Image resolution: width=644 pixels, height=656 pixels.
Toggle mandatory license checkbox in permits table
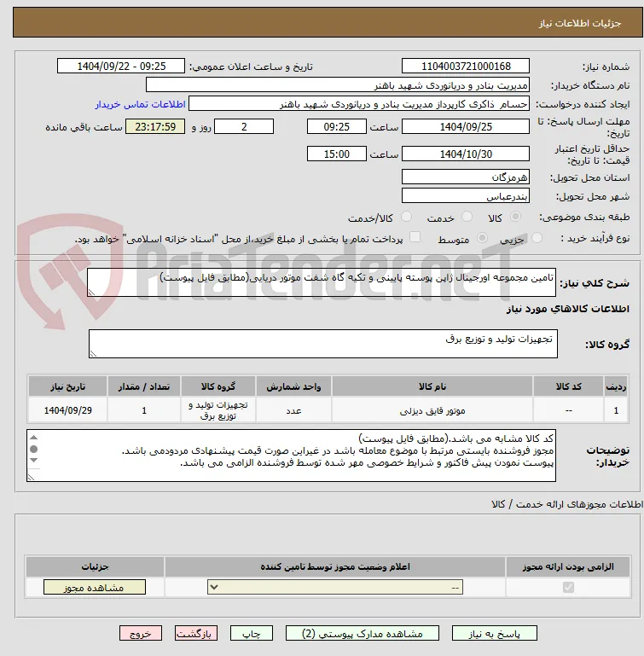coord(568,587)
